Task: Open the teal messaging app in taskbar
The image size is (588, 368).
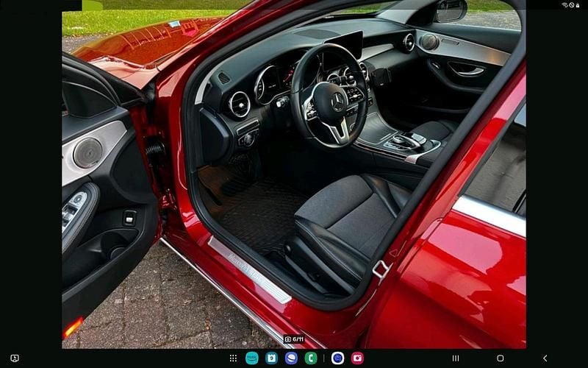Action: click(251, 358)
